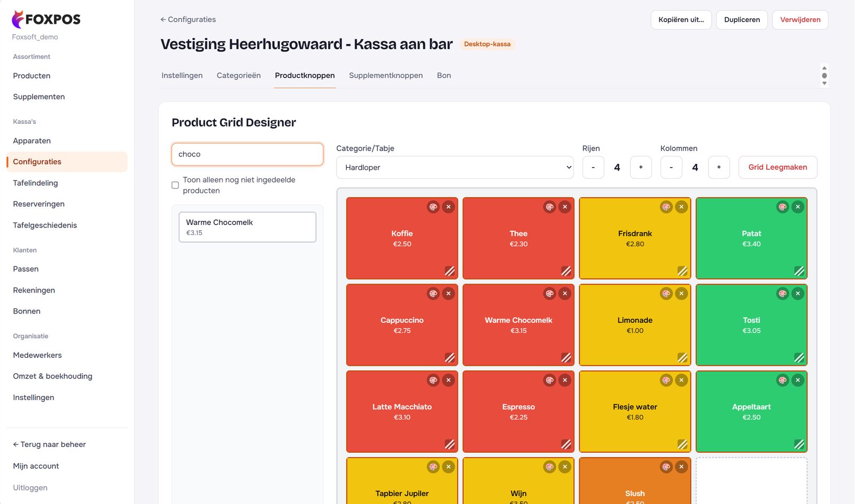Viewport: 855px width, 504px height.
Task: Toggle 'Toon alleen nog niet ingedeelde producten' checkbox
Action: [175, 185]
